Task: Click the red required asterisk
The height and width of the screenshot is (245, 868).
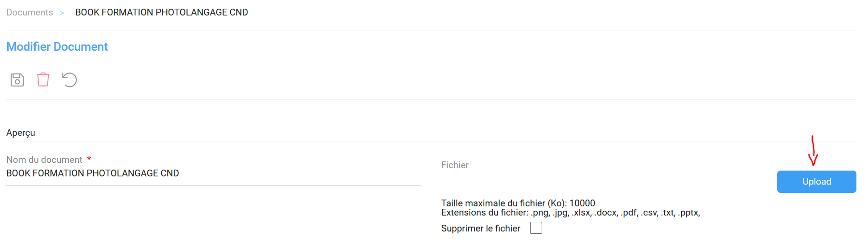Action: [89, 159]
